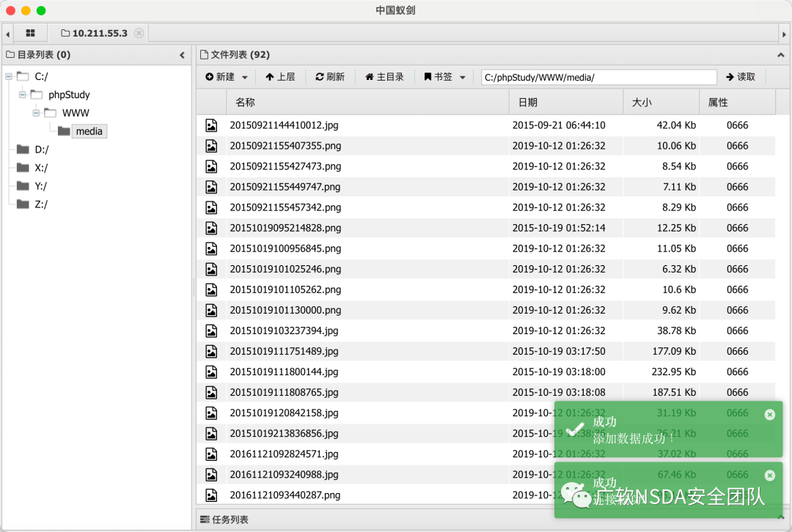Click date 2015-10-19 01:52:14
This screenshot has height=532, width=792.
[x=559, y=228]
